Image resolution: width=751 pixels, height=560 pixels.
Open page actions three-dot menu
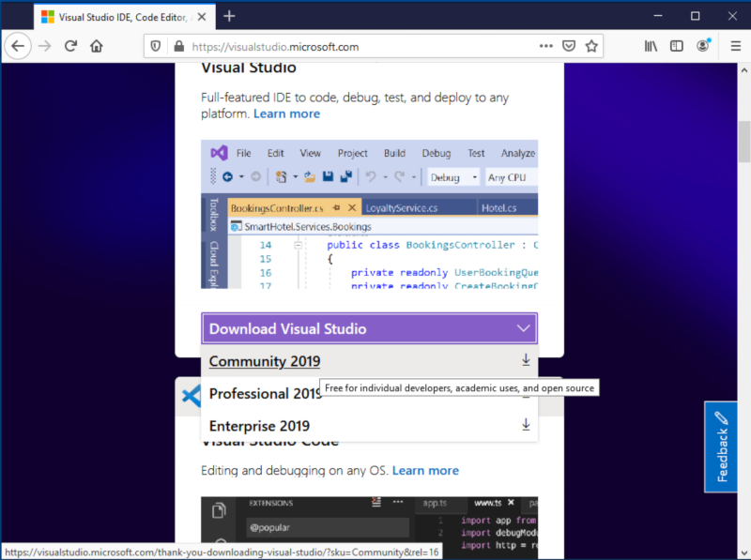pyautogui.click(x=546, y=46)
